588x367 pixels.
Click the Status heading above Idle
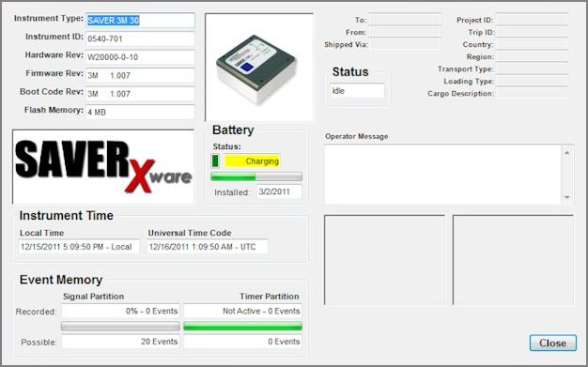(x=350, y=71)
